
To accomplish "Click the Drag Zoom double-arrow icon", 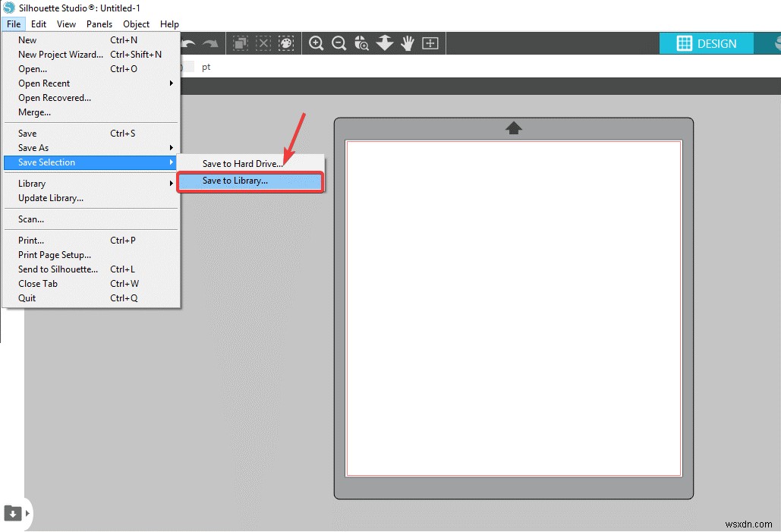I will 385,43.
